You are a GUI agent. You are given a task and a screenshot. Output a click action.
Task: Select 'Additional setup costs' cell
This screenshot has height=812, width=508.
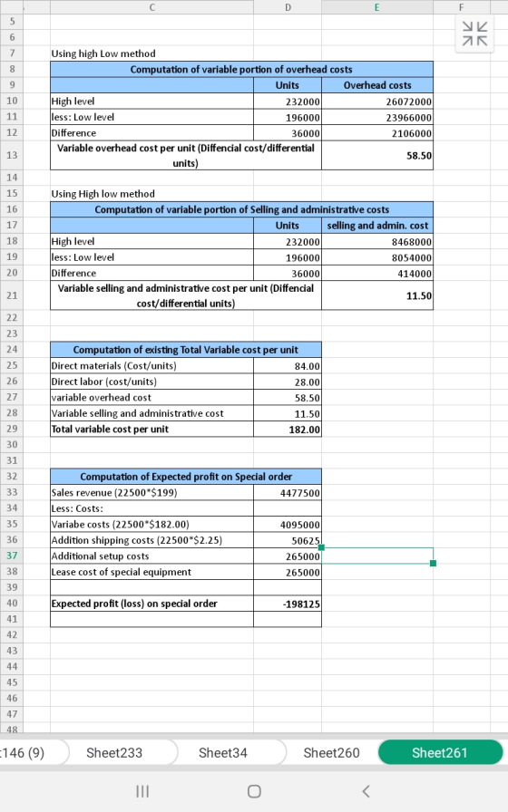(151, 556)
